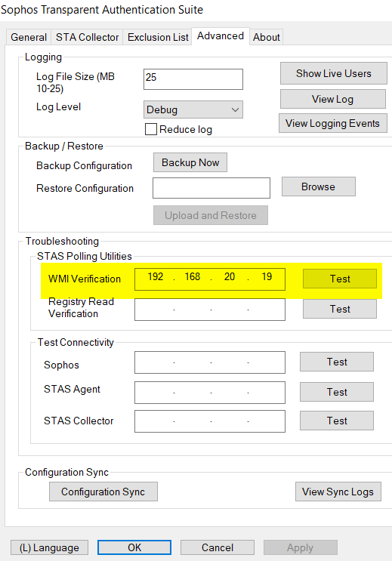Browse for a restore configuration file
Viewport: 392px width, 561px height.
[318, 186]
